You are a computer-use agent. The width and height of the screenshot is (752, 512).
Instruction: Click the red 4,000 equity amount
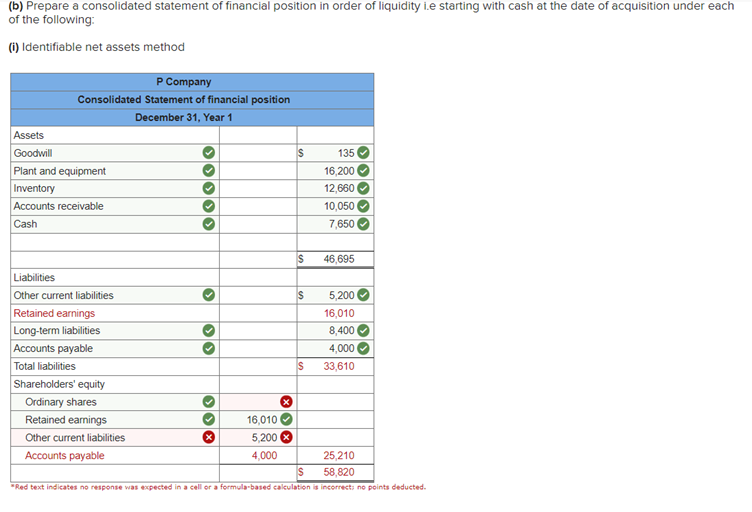tap(264, 455)
